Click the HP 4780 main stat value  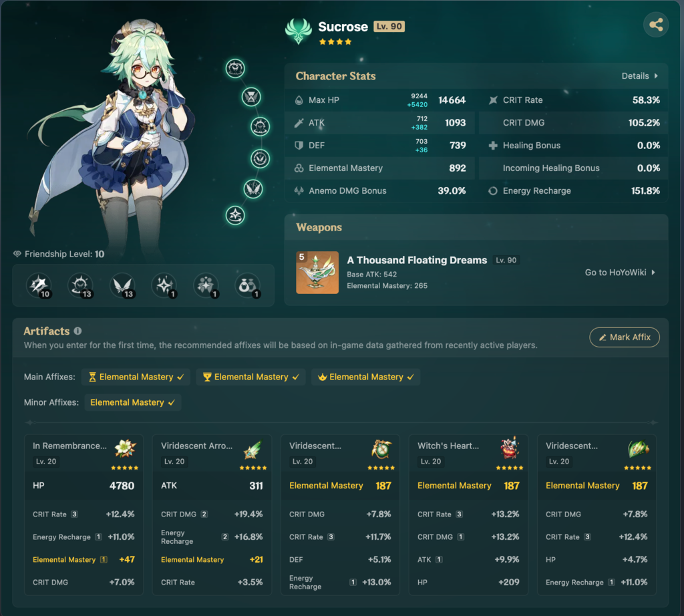[122, 486]
